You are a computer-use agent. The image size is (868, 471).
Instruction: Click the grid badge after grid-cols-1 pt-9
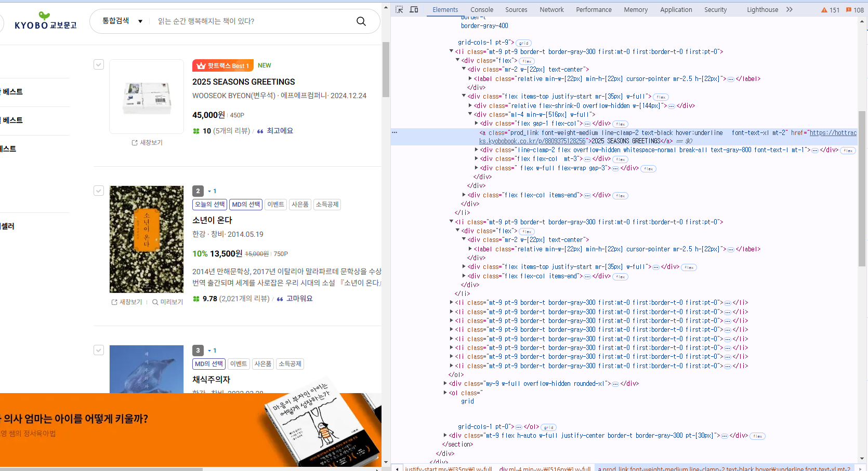pyautogui.click(x=524, y=43)
